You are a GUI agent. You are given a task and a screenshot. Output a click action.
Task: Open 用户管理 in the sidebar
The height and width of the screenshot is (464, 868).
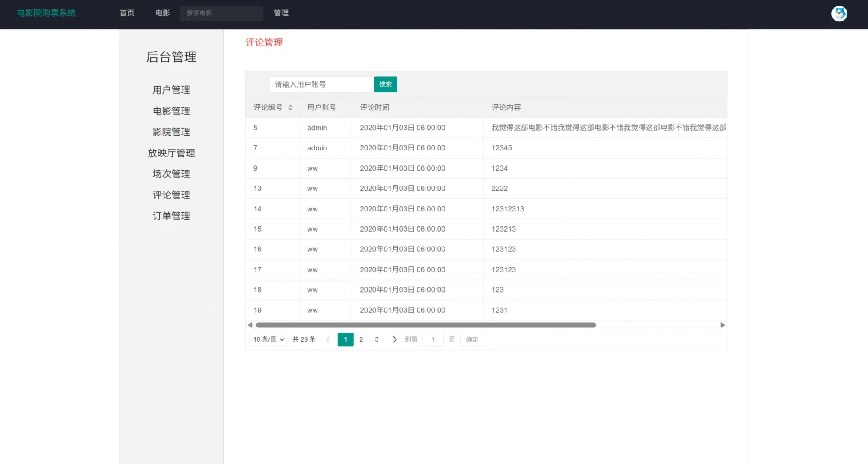point(171,90)
